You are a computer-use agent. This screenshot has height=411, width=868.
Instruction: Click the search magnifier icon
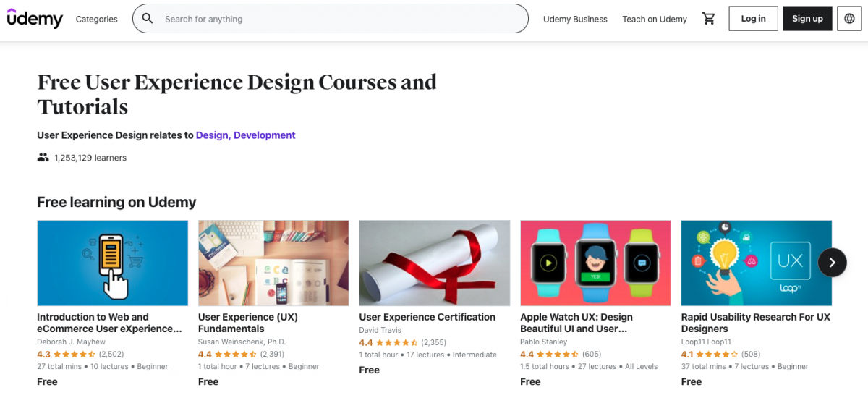tap(148, 19)
